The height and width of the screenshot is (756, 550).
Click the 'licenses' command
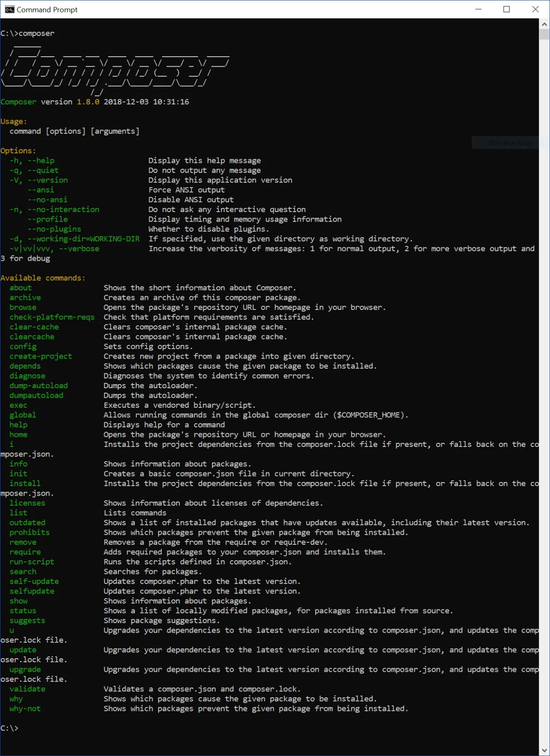(27, 503)
